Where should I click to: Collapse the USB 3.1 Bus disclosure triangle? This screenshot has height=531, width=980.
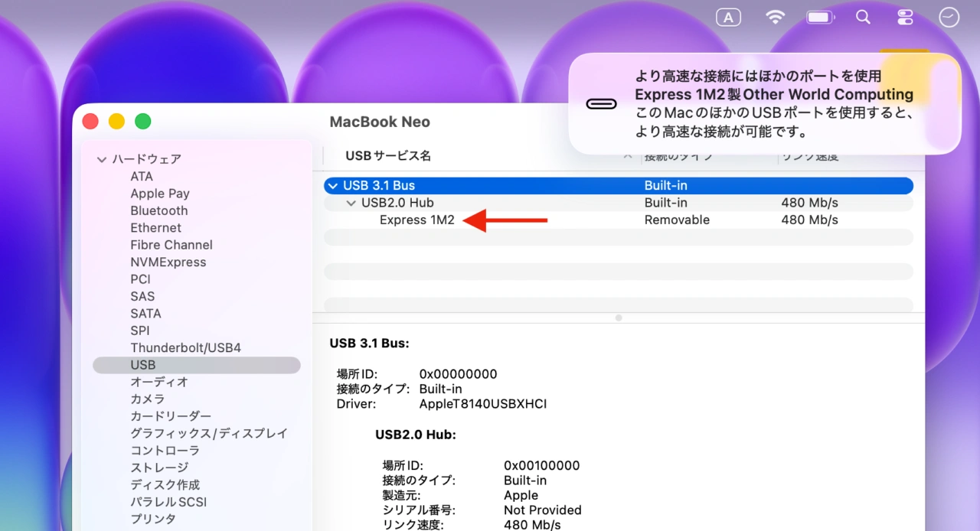point(332,185)
